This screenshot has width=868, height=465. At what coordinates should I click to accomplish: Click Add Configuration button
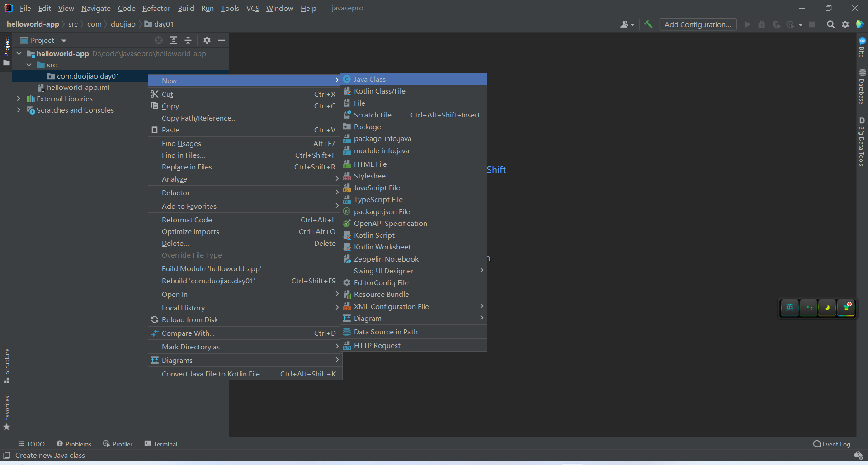(698, 24)
